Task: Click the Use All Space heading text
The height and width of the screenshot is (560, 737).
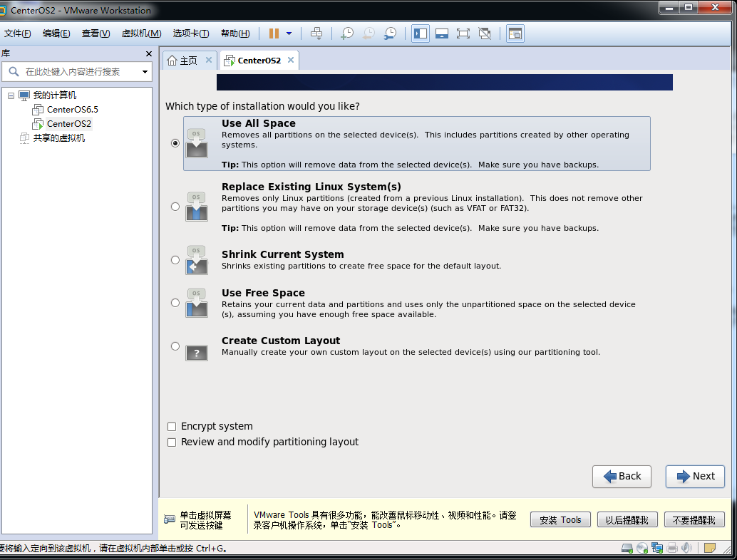Action: pos(259,123)
